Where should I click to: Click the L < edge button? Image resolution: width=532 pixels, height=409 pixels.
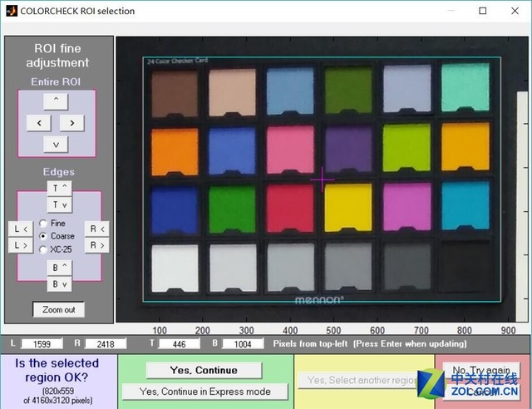tap(21, 229)
